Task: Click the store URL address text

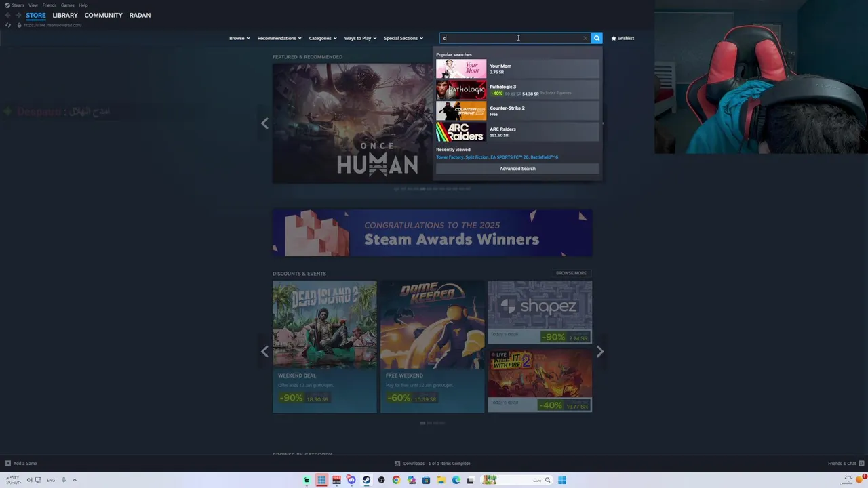Action: coord(53,25)
